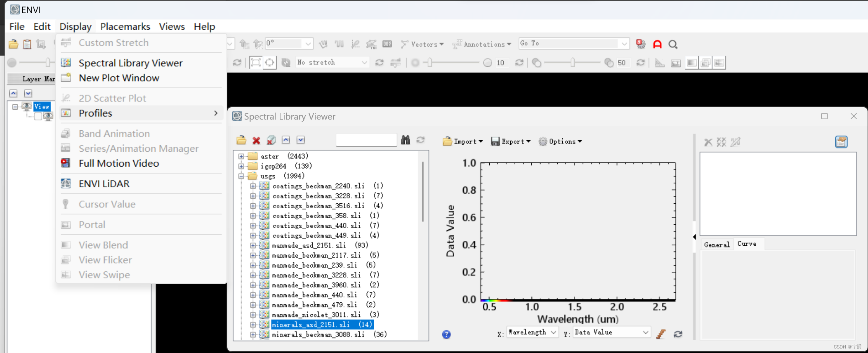Open the Edit menu
The height and width of the screenshot is (353, 868).
click(42, 26)
